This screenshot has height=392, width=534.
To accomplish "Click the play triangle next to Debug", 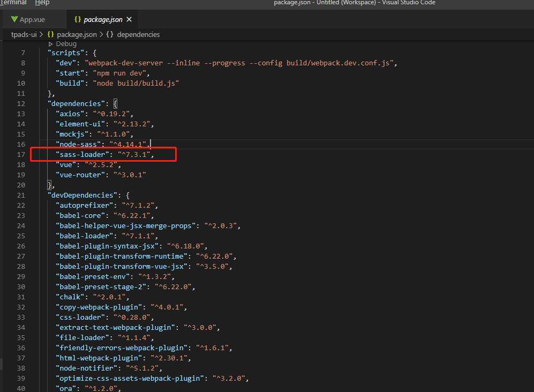I will point(50,44).
